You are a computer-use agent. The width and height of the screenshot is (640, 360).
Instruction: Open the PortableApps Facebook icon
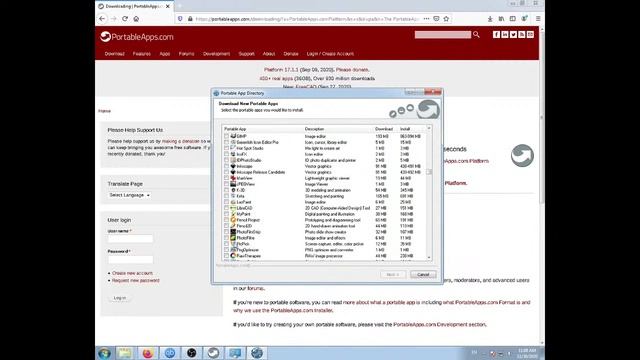496,35
